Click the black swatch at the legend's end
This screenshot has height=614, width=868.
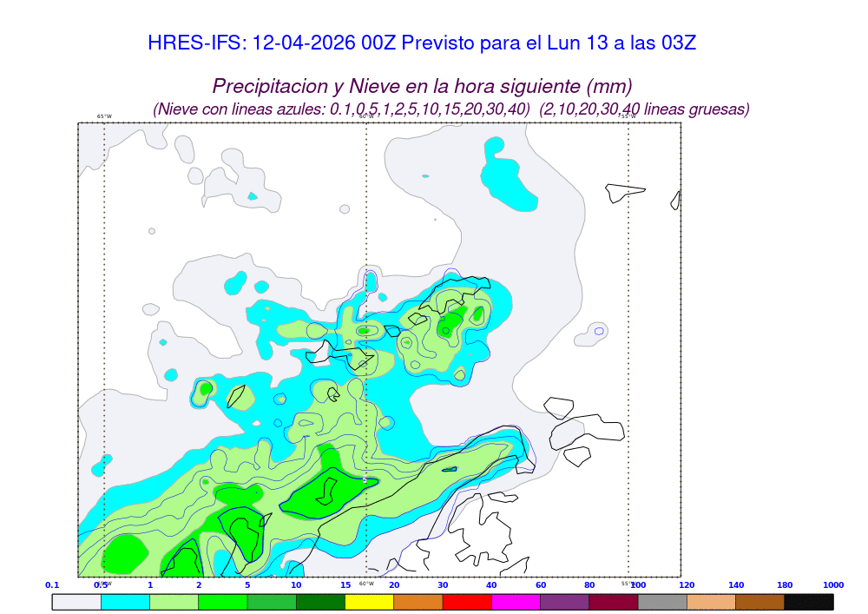point(808,601)
